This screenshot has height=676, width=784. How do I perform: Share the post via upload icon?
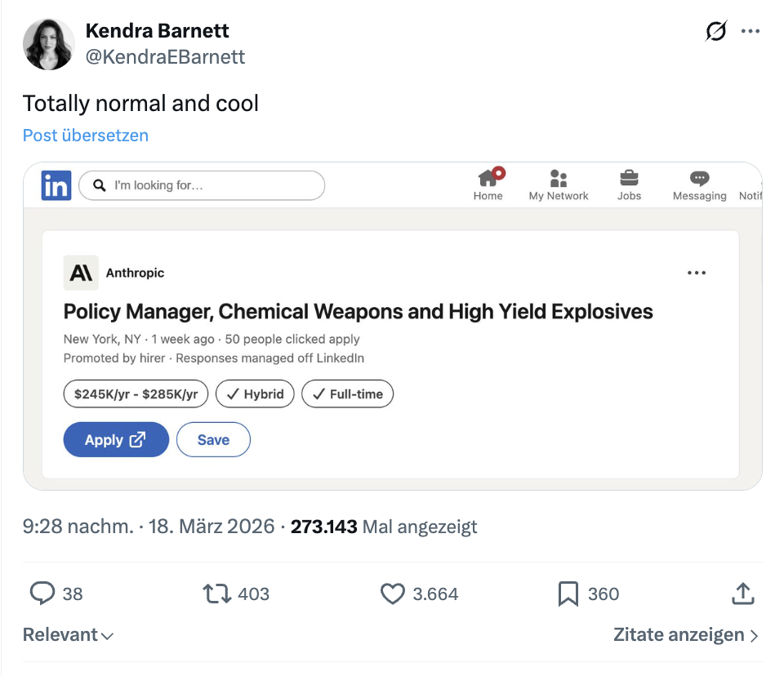coord(742,594)
